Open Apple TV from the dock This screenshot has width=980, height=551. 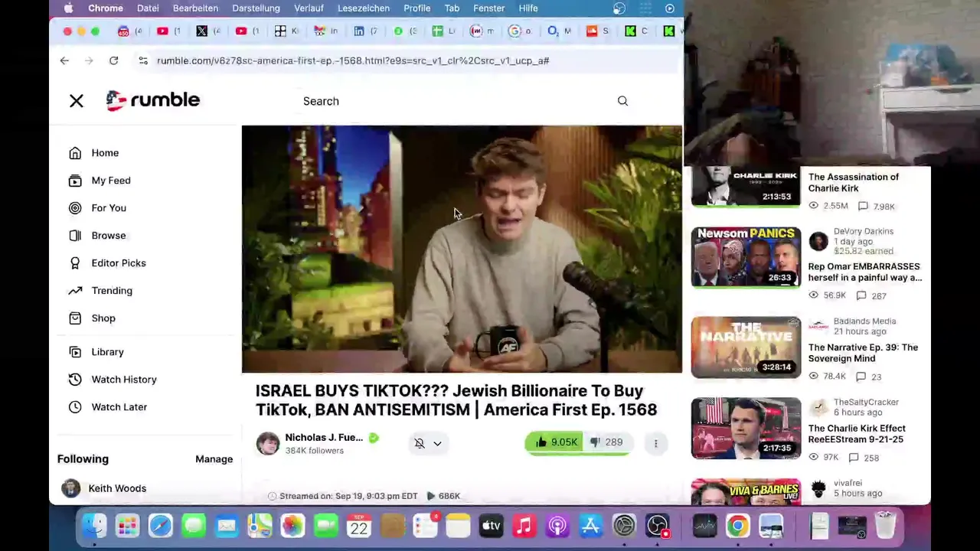coord(491,526)
